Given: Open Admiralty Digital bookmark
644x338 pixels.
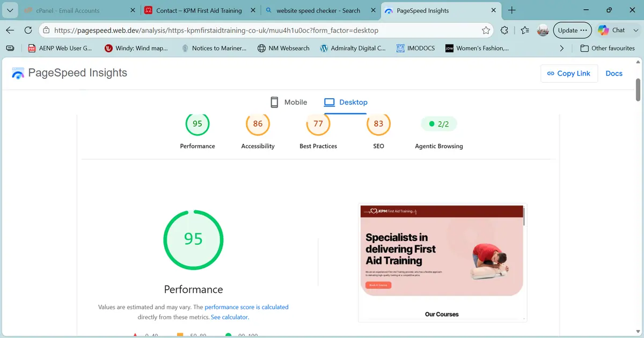Looking at the screenshot, I should 353,48.
